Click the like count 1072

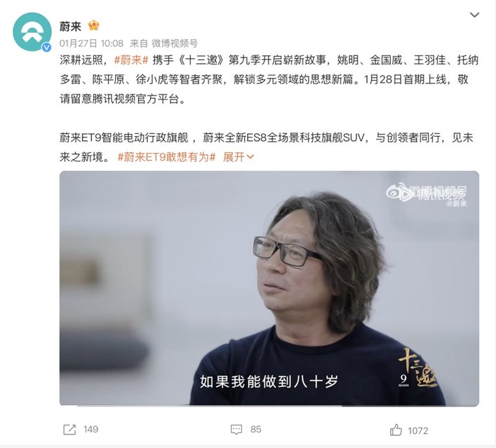418,430
